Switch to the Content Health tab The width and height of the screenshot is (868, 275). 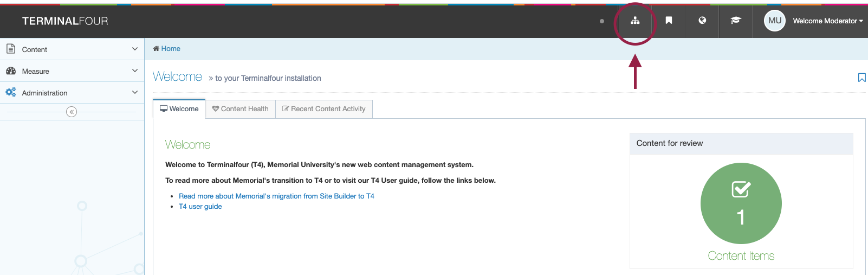(x=241, y=108)
